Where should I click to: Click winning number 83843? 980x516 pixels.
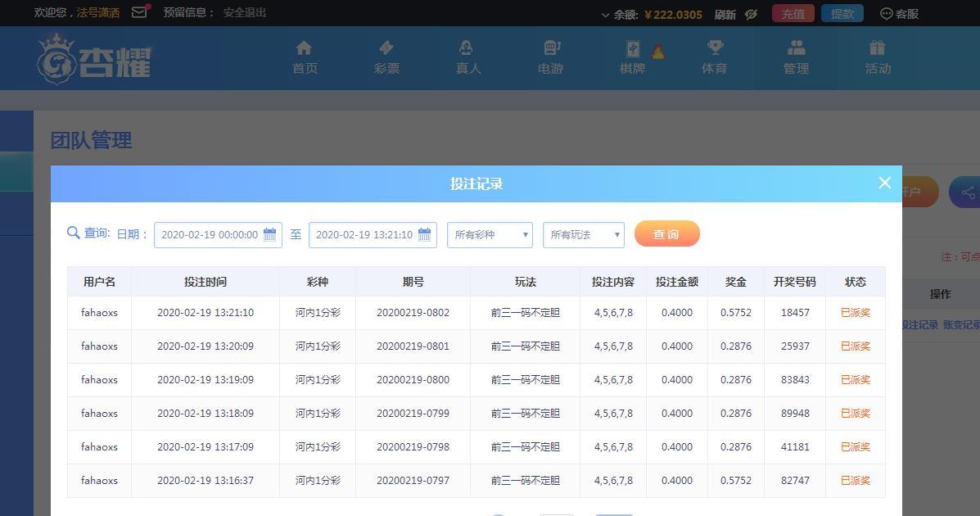pos(795,380)
